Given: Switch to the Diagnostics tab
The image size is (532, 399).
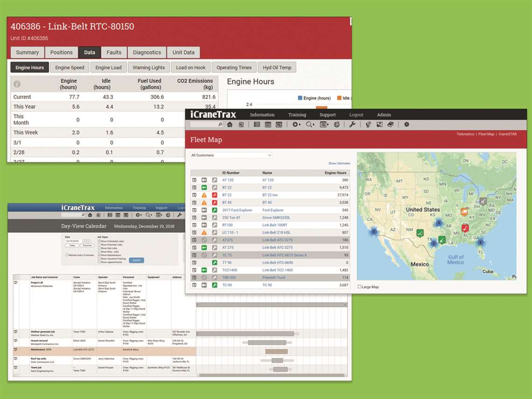Looking at the screenshot, I should point(147,52).
